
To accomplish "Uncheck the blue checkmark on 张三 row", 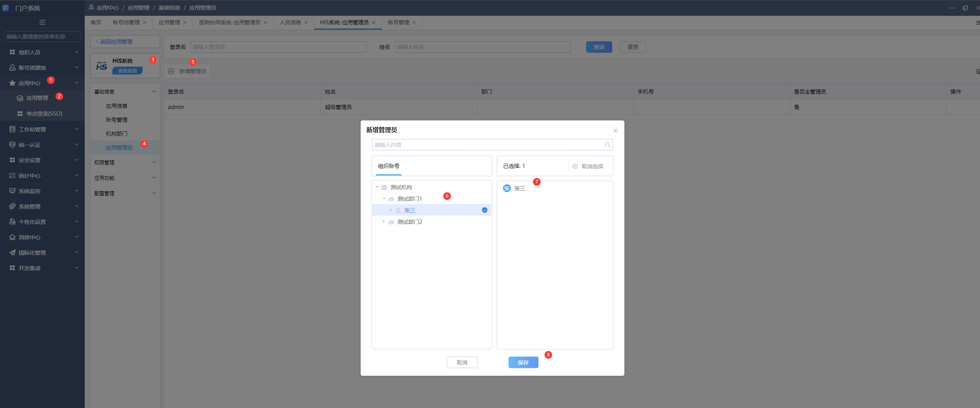I will click(484, 210).
